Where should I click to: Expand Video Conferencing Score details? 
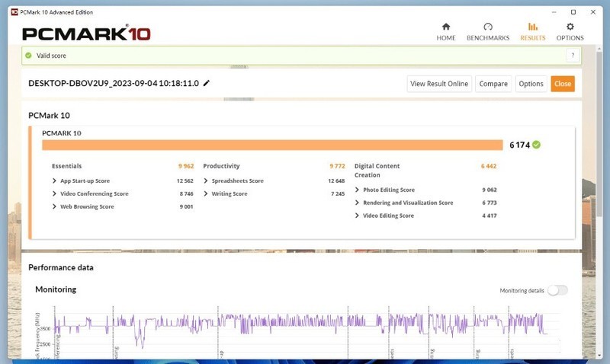point(54,193)
